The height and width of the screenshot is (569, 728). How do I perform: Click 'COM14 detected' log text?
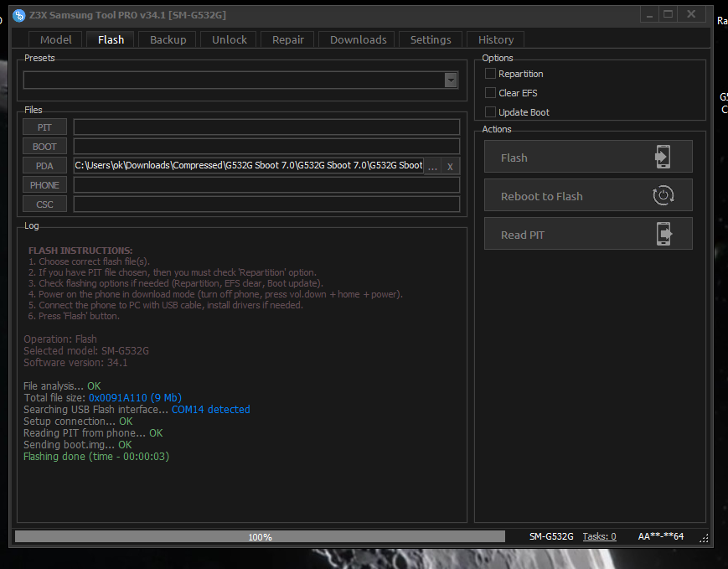tap(211, 410)
